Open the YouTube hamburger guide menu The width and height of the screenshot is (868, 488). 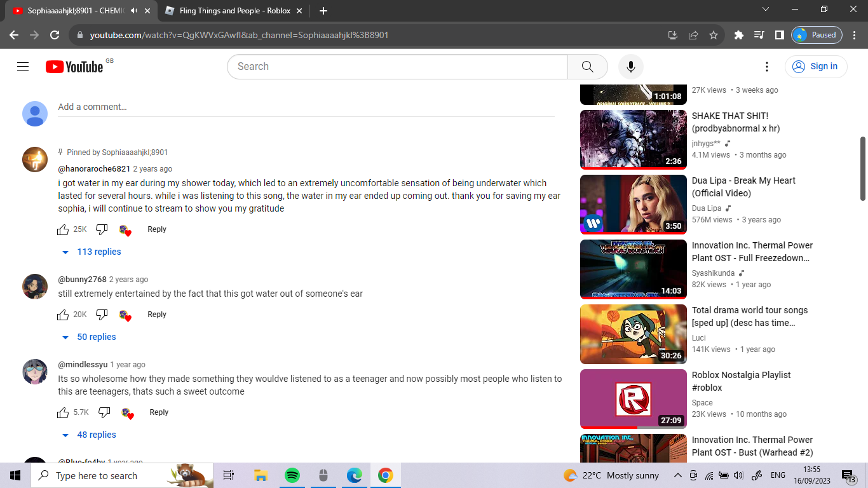[23, 67]
